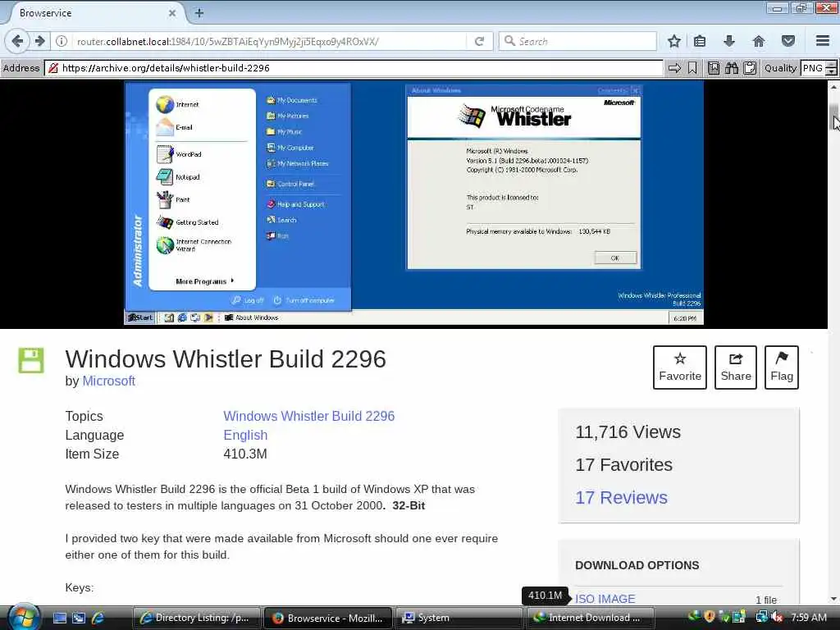840x630 pixels.
Task: Open the Firefox hamburger menu
Action: click(823, 41)
